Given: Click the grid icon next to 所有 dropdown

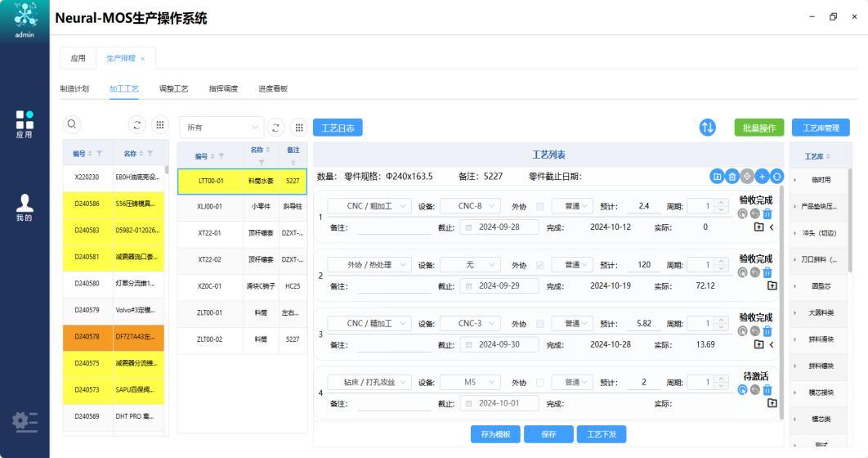Looking at the screenshot, I should 299,128.
